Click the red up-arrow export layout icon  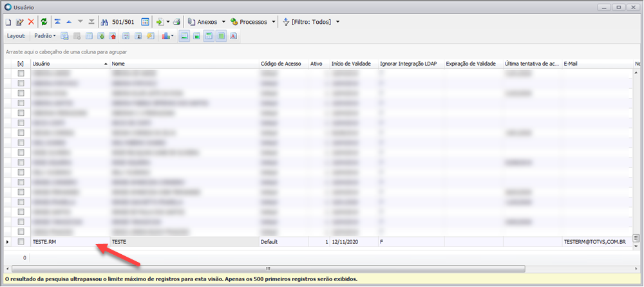coord(113,36)
